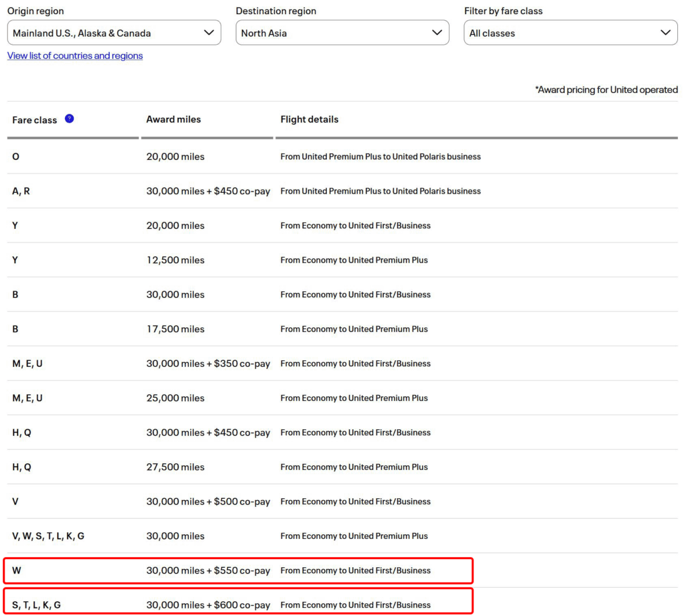
Task: Select the 30,000 miles + $350 co-pay cell
Action: tap(208, 364)
